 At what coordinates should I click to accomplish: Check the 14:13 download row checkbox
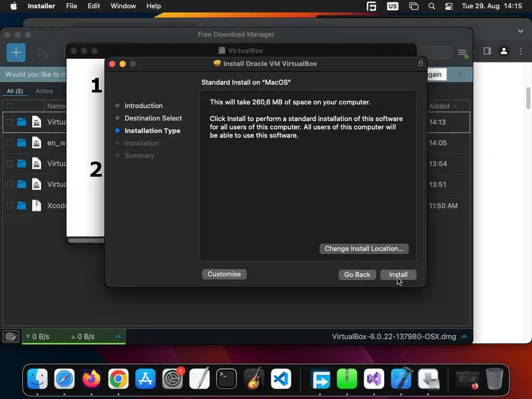(x=10, y=122)
